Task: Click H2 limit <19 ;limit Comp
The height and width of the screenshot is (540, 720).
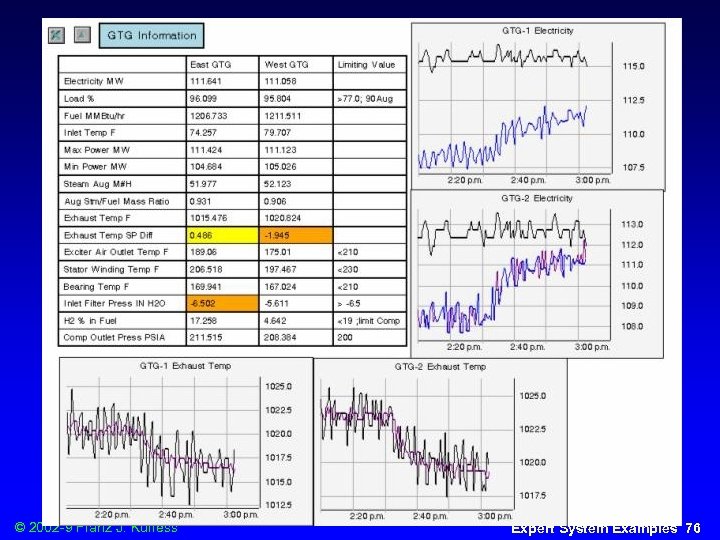Action: [369, 321]
